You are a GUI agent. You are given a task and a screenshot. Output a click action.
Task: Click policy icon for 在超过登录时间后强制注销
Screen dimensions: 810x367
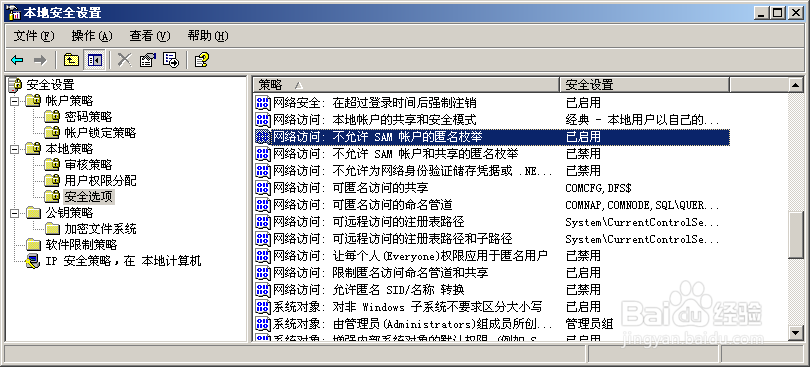263,103
